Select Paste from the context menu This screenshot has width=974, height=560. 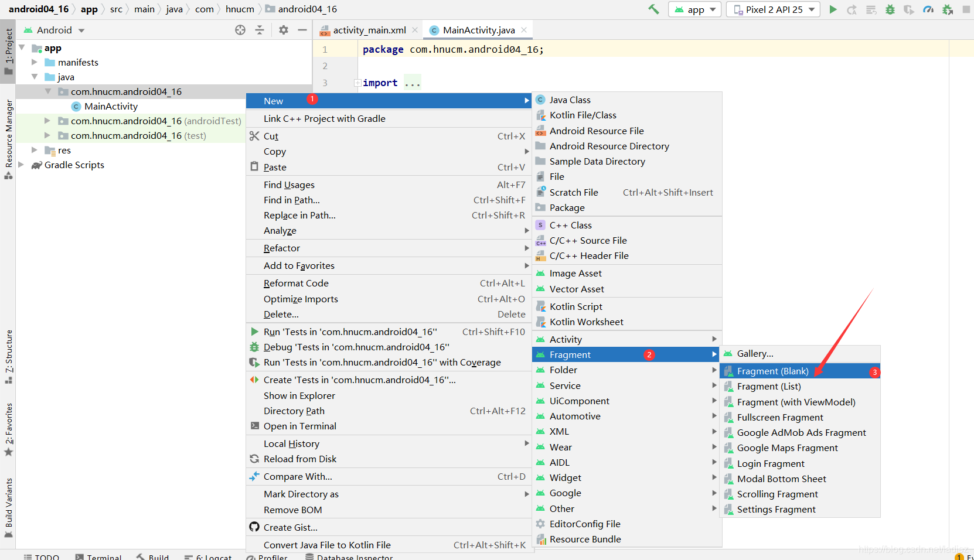pyautogui.click(x=389, y=167)
